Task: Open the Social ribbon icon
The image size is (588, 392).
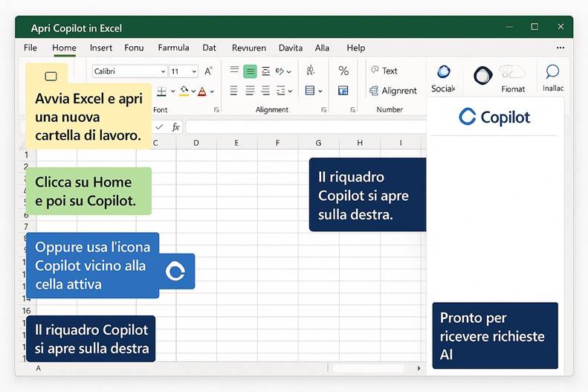Action: pyautogui.click(x=443, y=78)
